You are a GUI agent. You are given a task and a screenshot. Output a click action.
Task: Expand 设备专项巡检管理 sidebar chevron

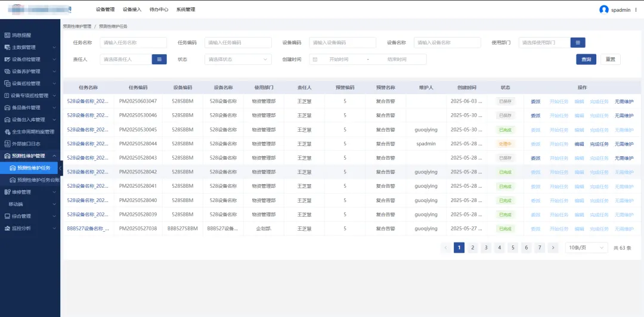click(x=54, y=96)
